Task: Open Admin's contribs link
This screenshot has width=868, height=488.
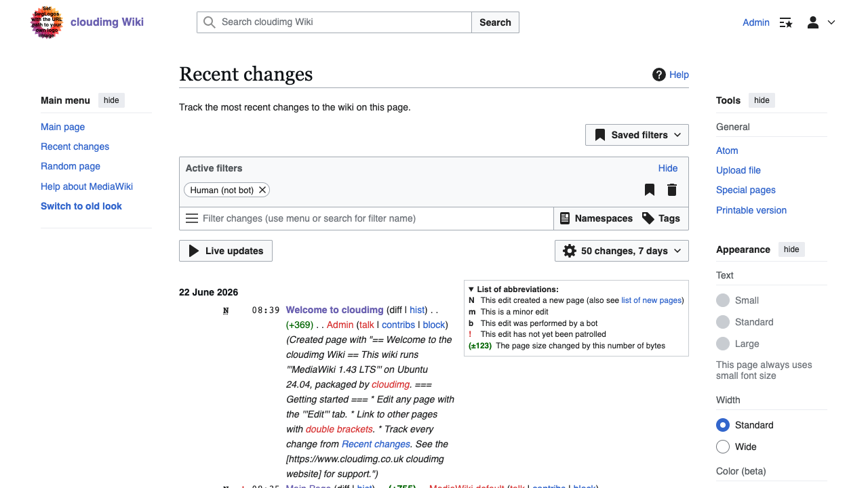Action: (x=398, y=325)
